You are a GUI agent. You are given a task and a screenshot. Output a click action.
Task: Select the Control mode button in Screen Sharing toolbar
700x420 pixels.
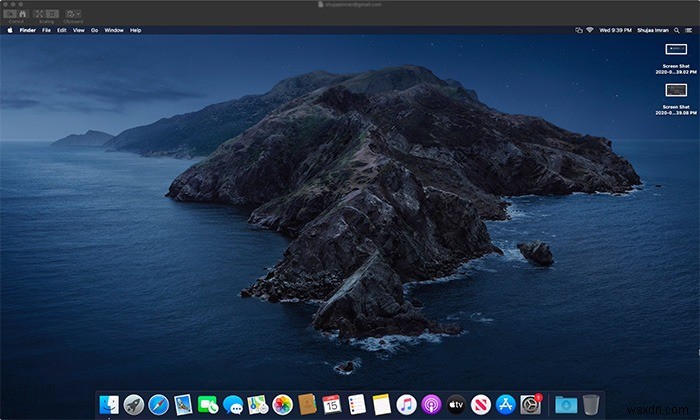click(x=11, y=14)
